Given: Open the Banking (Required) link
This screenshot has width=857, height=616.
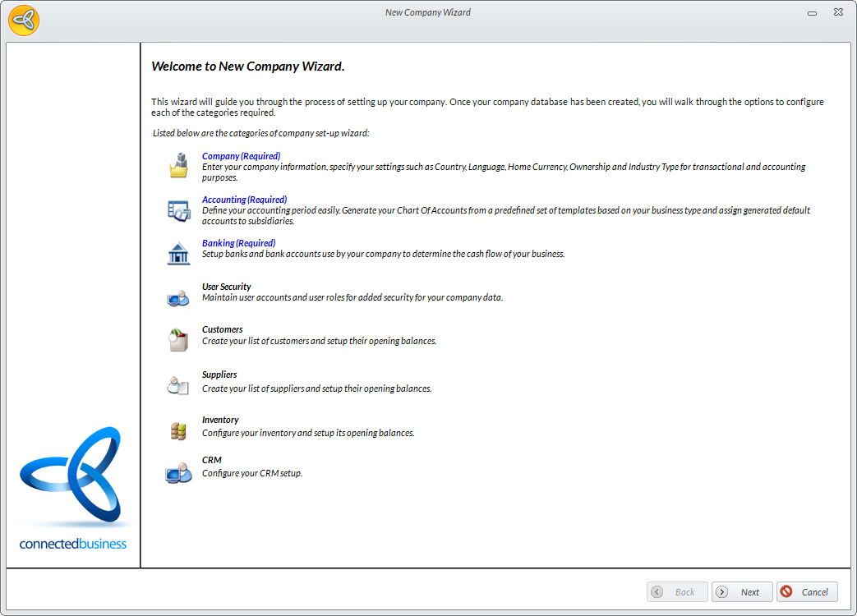Looking at the screenshot, I should point(238,243).
